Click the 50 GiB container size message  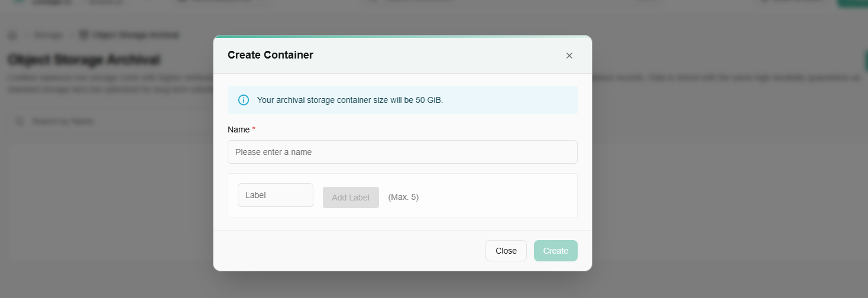click(x=349, y=100)
